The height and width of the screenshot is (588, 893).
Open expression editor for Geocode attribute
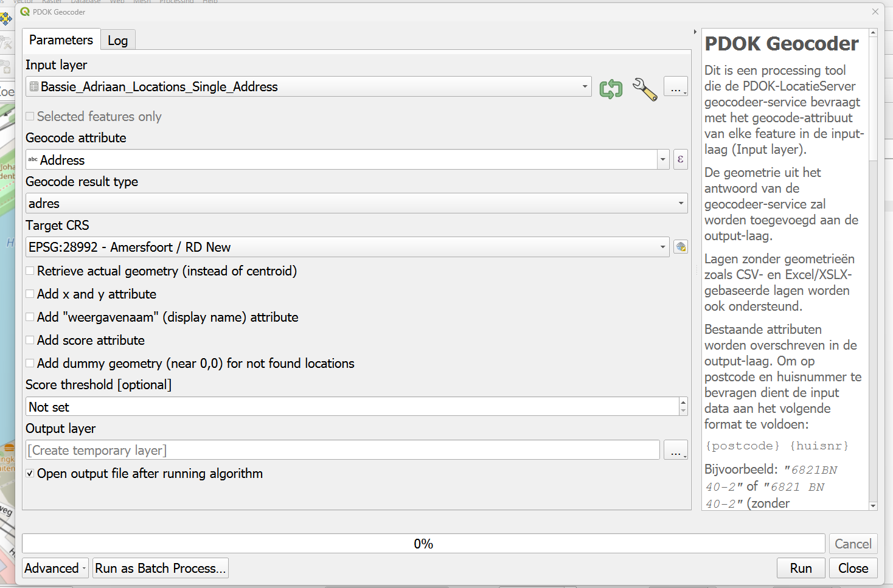(x=680, y=159)
